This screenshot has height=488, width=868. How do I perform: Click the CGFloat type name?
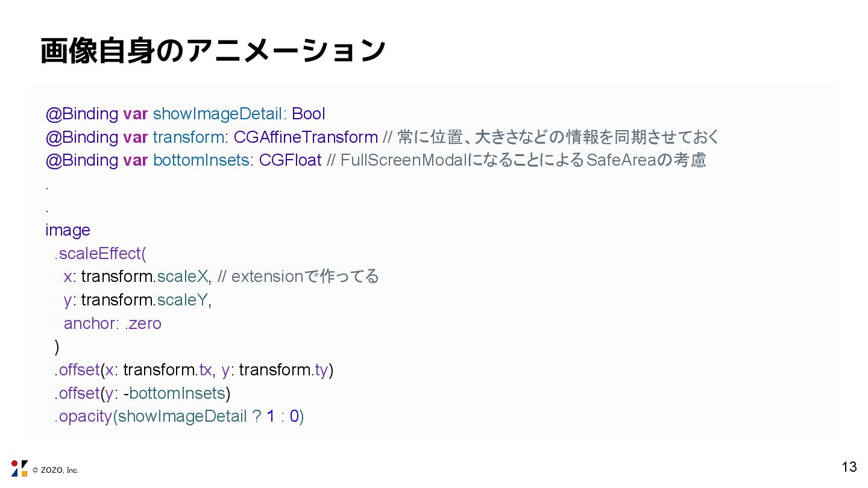tap(290, 160)
